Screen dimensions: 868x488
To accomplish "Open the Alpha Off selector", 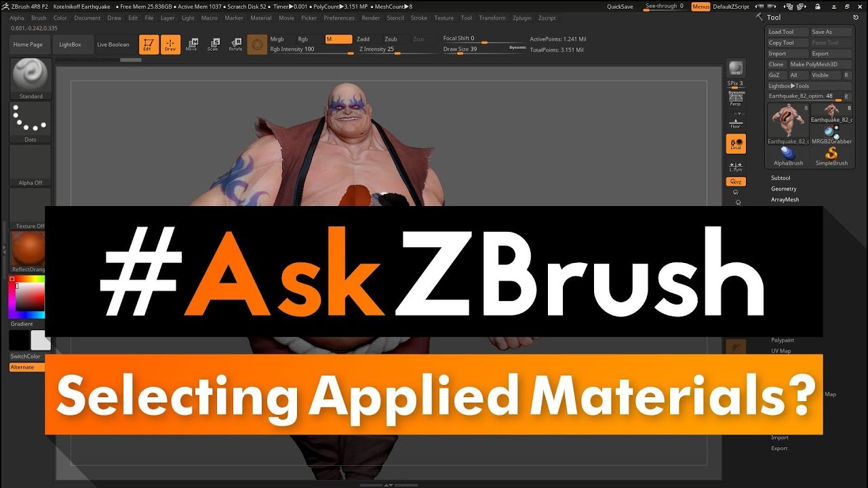I will 31,166.
